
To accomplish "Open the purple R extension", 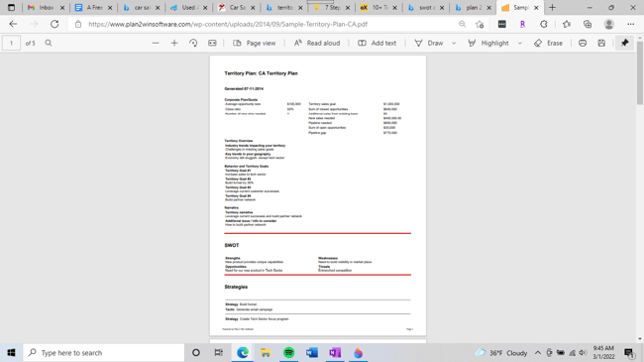I will (x=522, y=24).
